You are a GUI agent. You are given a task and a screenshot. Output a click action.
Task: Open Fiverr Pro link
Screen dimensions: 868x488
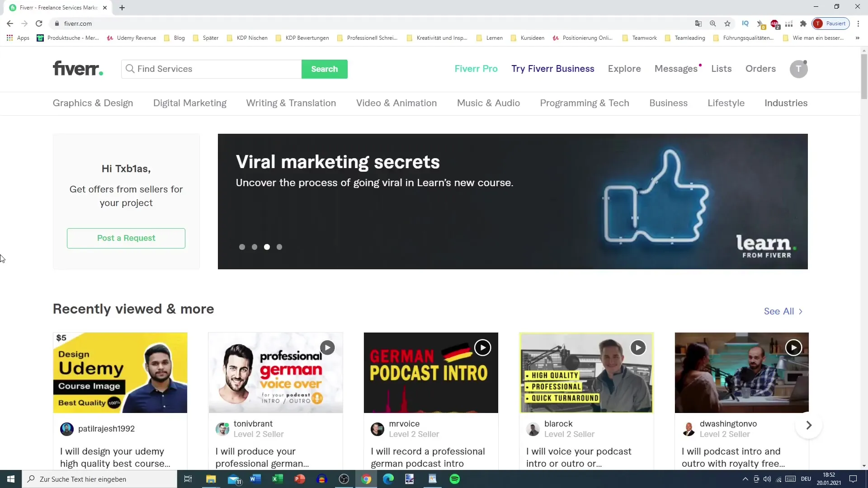(x=476, y=69)
